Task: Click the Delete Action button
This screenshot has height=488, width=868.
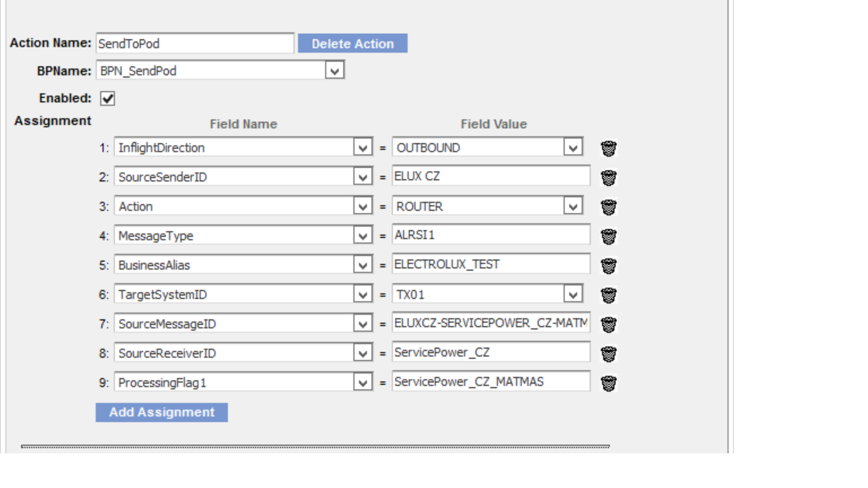Action: tap(353, 44)
